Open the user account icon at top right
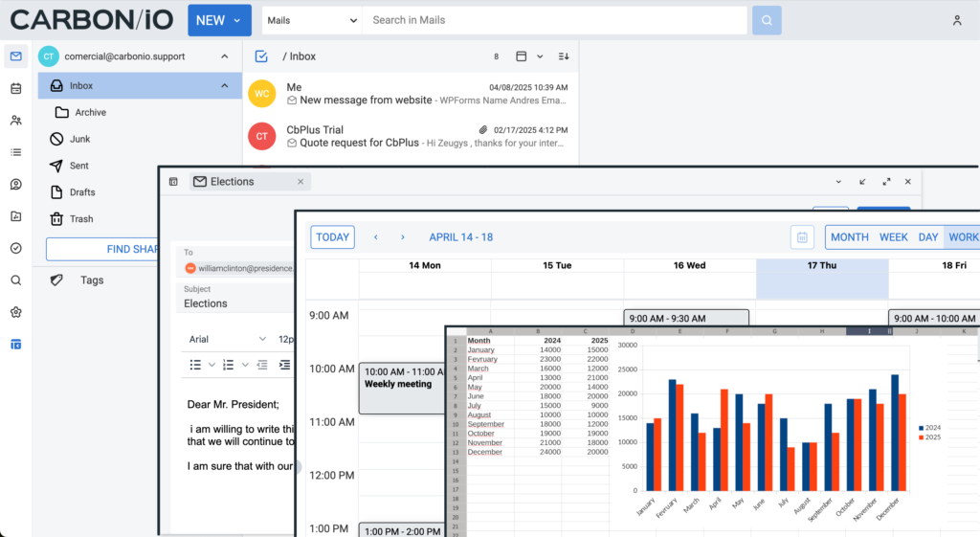This screenshot has height=537, width=980. (x=956, y=20)
